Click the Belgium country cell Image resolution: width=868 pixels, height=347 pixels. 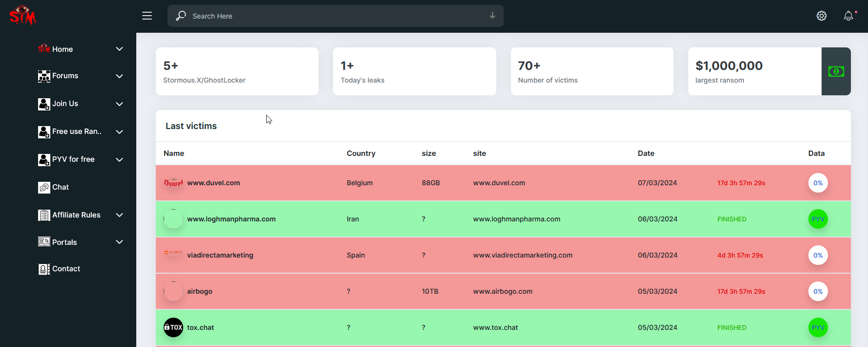(360, 183)
